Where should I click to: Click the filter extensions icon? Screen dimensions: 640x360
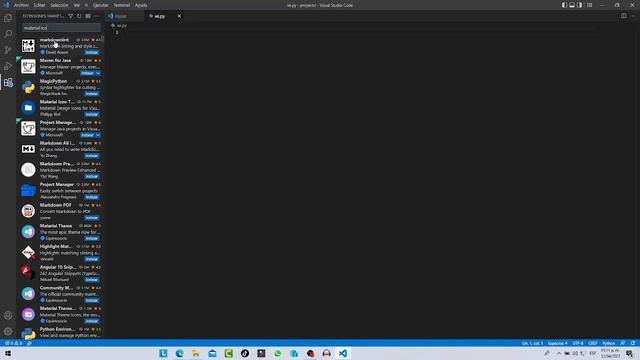coord(71,16)
